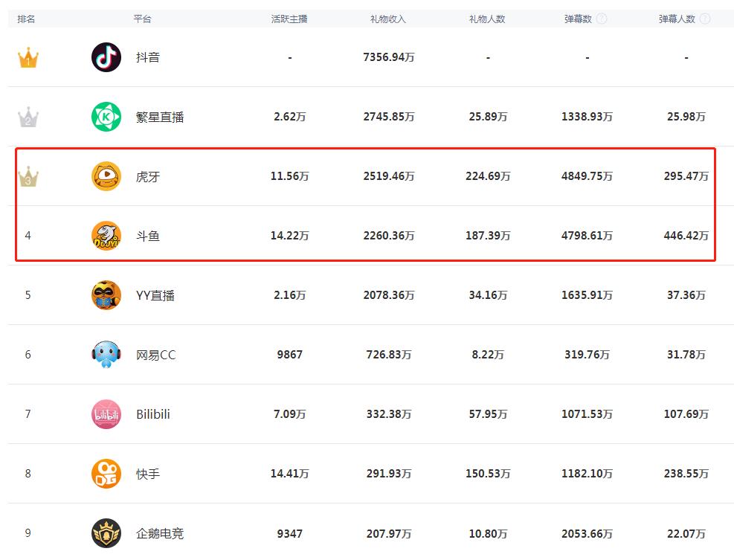Open the 抖音 platform name link
This screenshot has height=560, width=734.
click(x=148, y=57)
